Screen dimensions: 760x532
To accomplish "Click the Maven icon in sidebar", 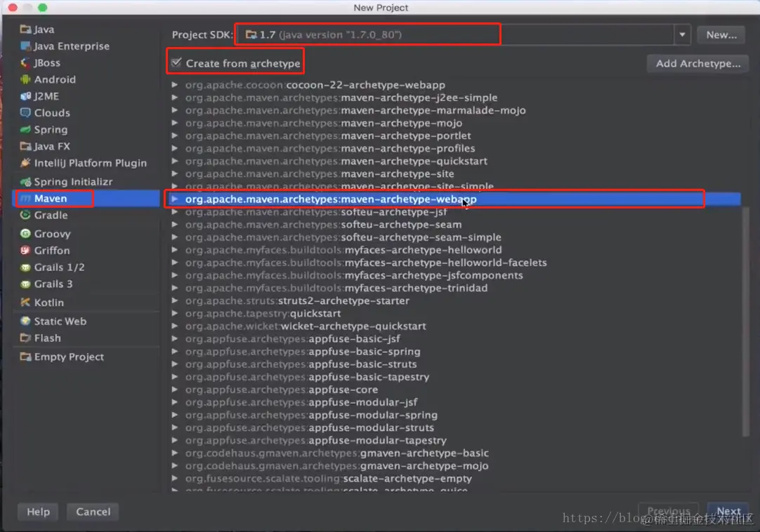I will pyautogui.click(x=25, y=198).
